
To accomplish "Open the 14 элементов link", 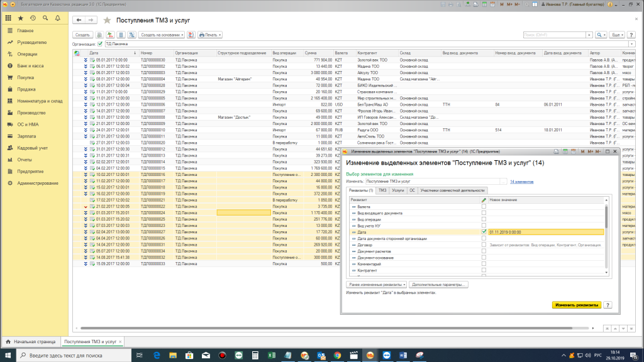I will coord(521,182).
